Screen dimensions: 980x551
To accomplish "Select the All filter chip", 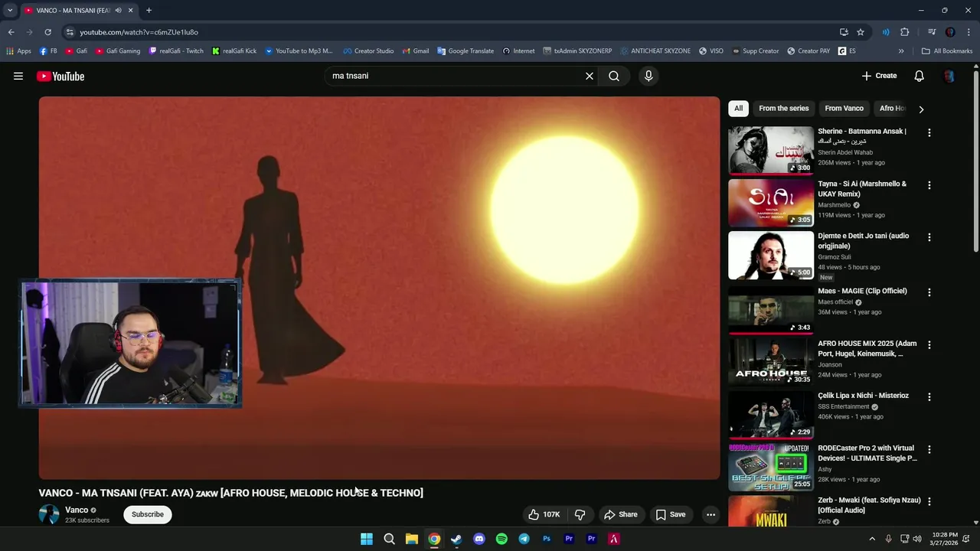I will click(738, 108).
